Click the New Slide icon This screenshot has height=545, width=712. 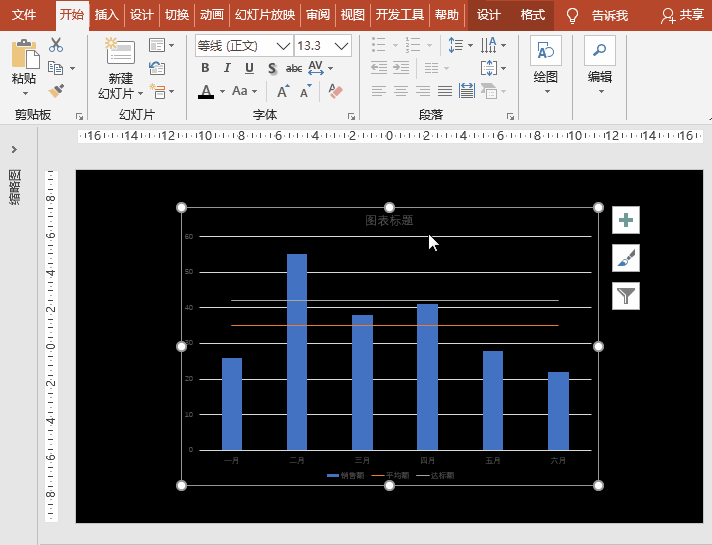120,51
